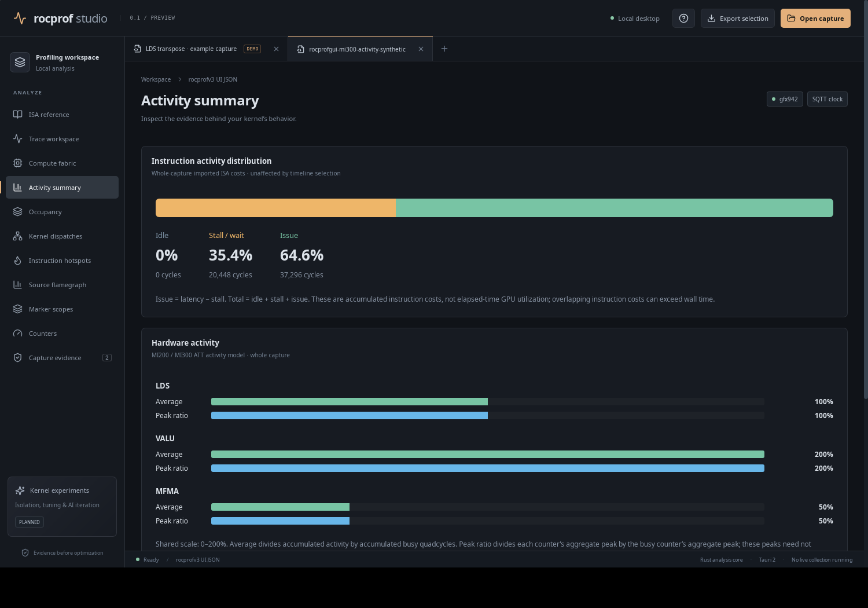This screenshot has height=608, width=868.
Task: Click the 'Ready' status bar entry
Action: click(148, 560)
